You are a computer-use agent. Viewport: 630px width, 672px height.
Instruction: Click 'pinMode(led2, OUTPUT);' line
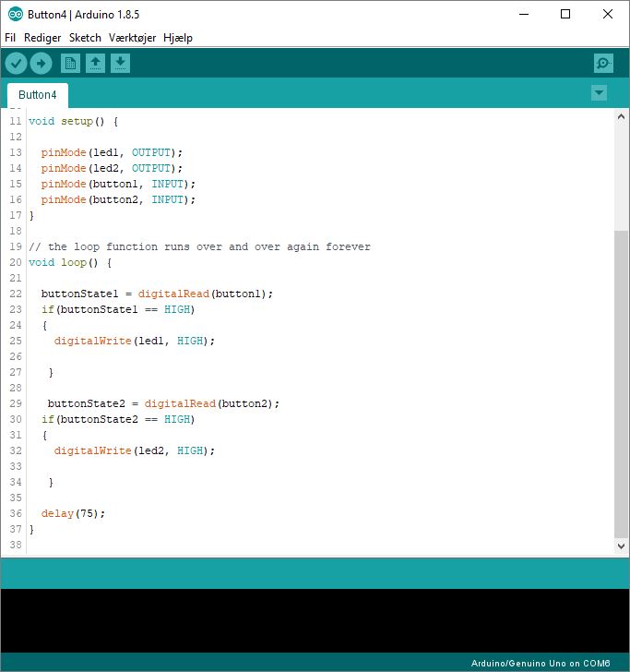click(112, 168)
